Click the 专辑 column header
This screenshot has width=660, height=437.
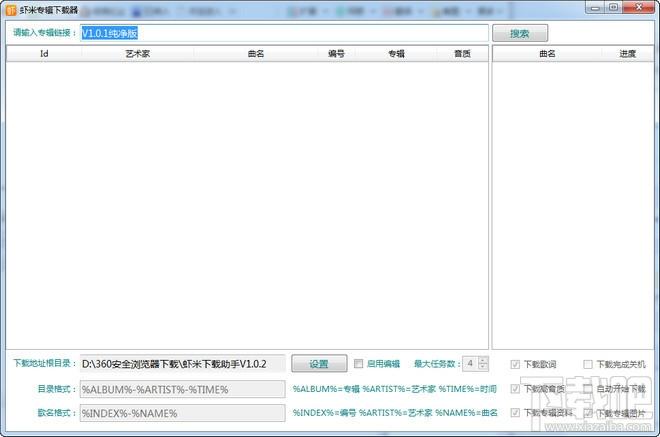[x=396, y=53]
